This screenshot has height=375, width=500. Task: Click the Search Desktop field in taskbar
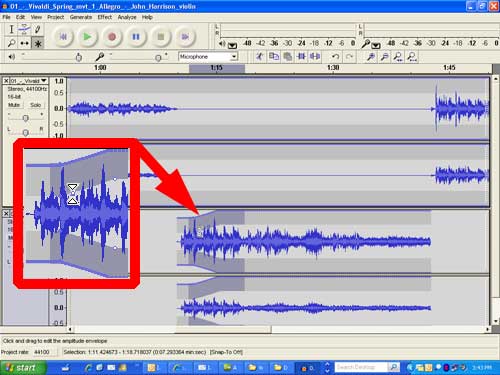361,367
